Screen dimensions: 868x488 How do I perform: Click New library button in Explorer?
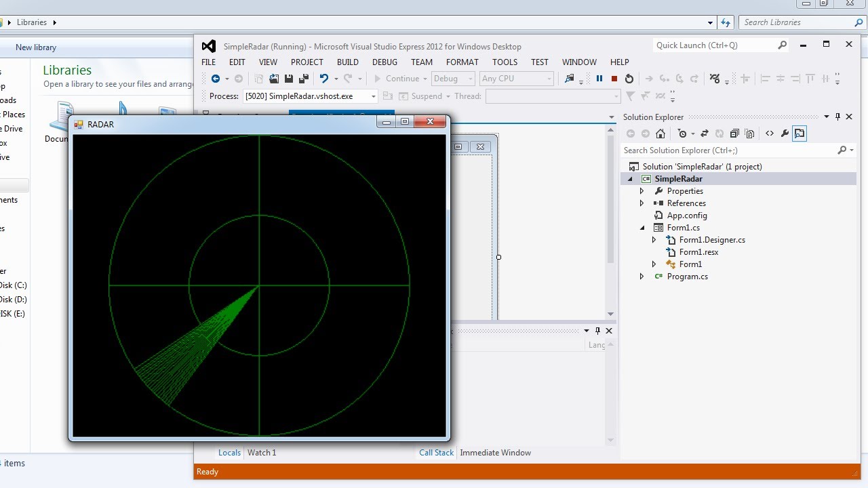[36, 47]
